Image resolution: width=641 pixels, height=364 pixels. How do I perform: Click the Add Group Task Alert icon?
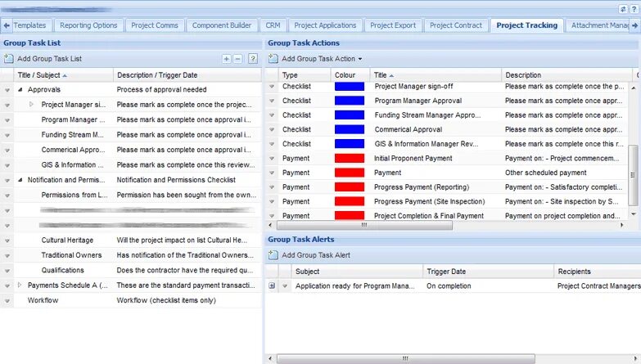coord(273,255)
